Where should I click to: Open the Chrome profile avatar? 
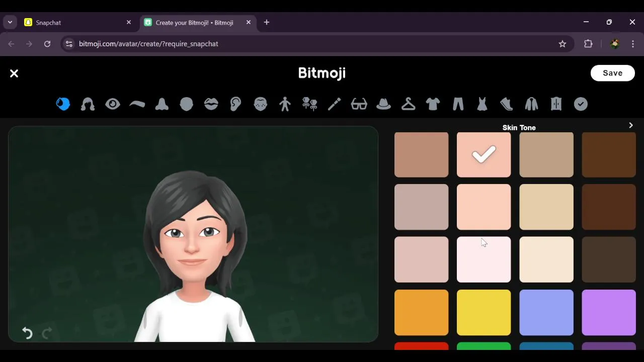[615, 44]
